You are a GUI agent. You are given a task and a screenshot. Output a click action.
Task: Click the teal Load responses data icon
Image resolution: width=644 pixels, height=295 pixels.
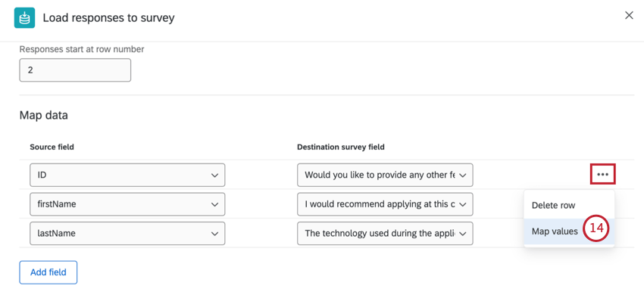(x=24, y=17)
